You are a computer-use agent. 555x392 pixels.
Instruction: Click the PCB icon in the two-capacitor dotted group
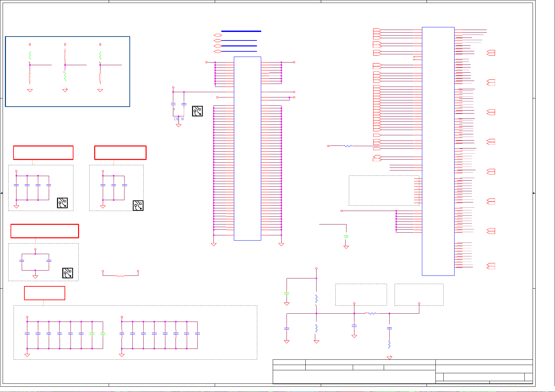pos(68,273)
